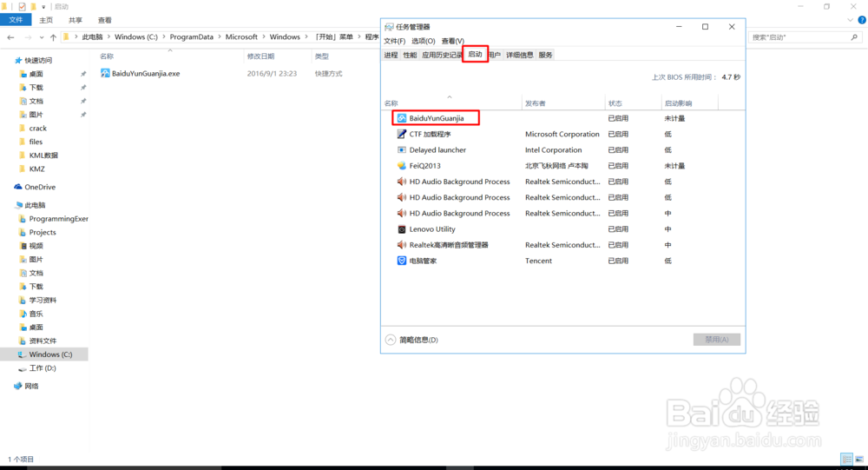Click the BaiduYunGuanjia startup entry icon
The image size is (868, 470).
click(x=402, y=118)
